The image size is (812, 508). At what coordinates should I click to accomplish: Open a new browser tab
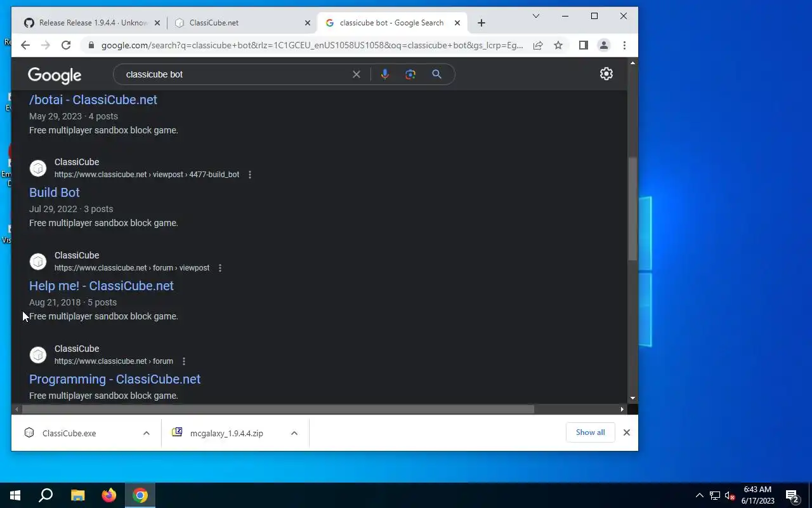tap(481, 23)
